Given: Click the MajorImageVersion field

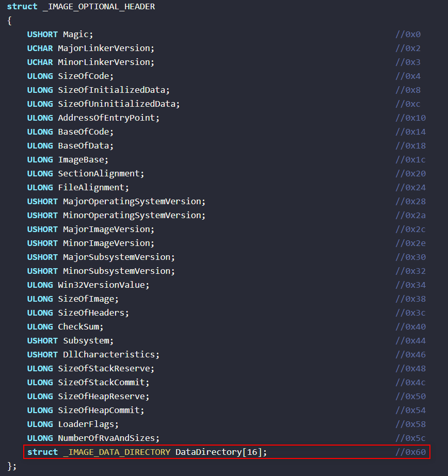Looking at the screenshot, I should [x=108, y=229].
